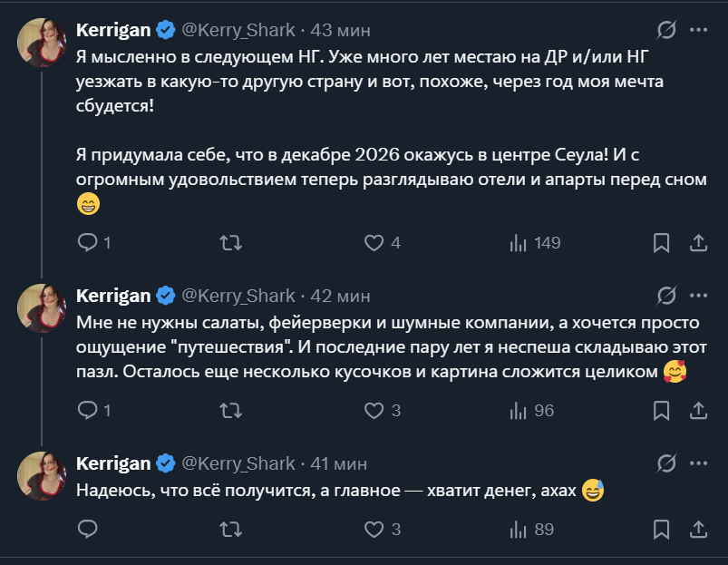Retweet the first tweet in the thread
728x565 pixels.
tap(231, 243)
